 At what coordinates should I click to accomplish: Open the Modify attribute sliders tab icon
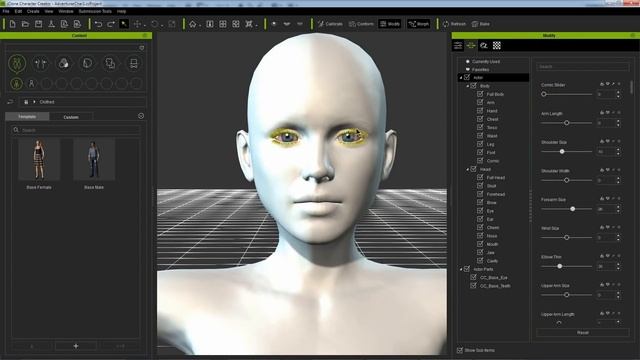[x=458, y=45]
